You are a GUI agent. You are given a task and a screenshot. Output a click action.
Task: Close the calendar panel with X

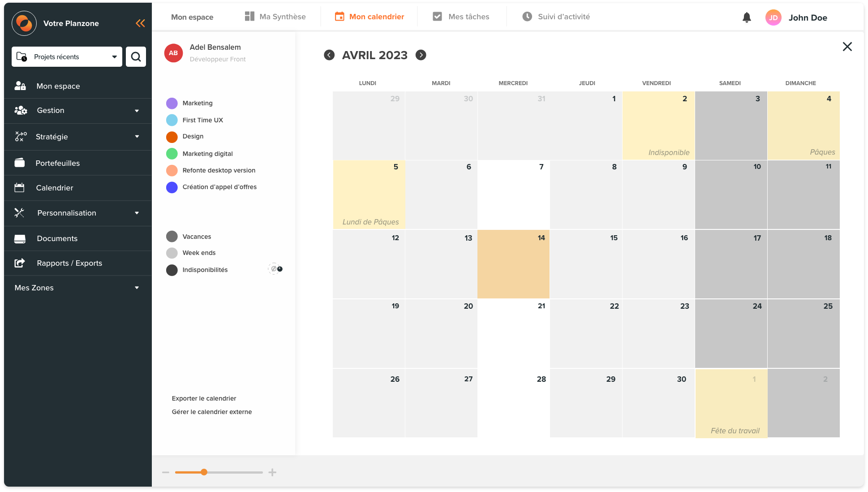point(847,47)
